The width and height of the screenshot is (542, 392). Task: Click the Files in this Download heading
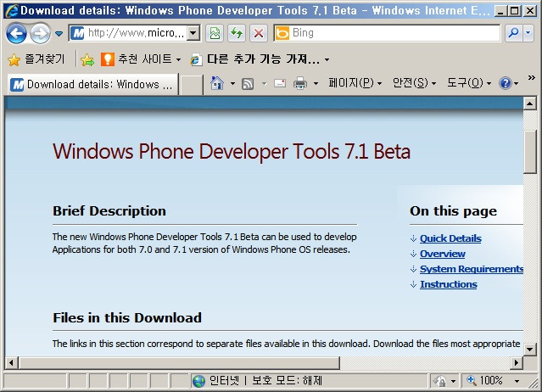pyautogui.click(x=127, y=317)
